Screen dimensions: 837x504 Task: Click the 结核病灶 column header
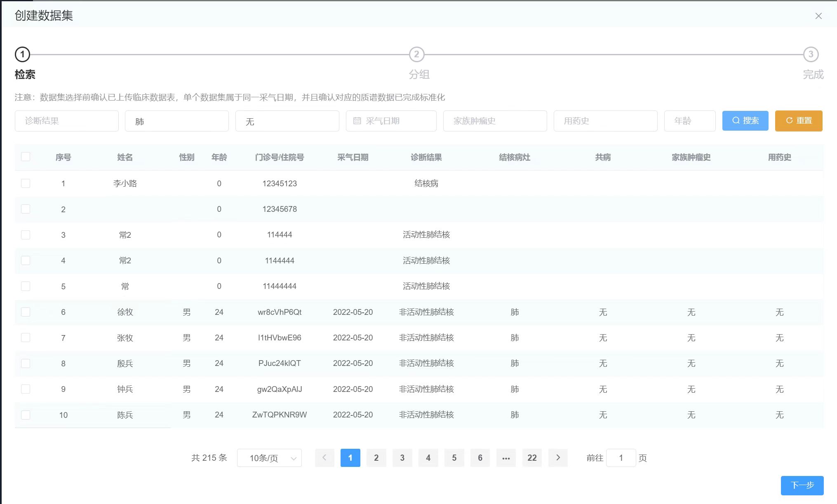tap(515, 157)
